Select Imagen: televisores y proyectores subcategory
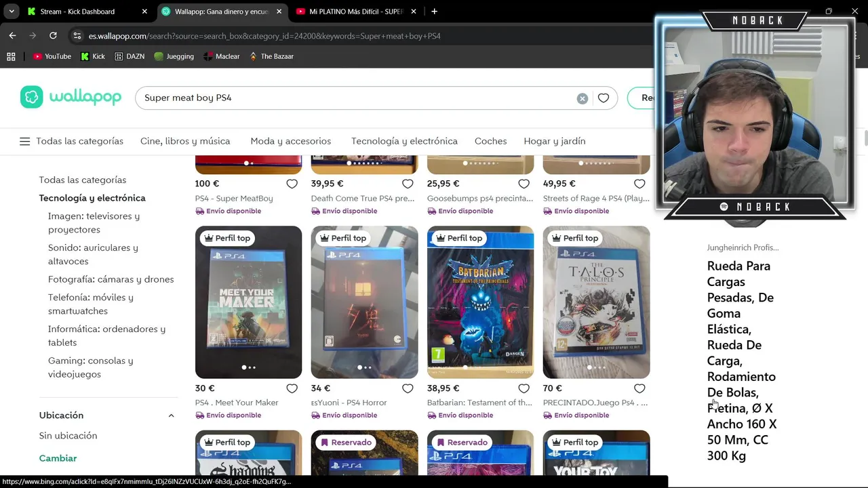 point(94,223)
